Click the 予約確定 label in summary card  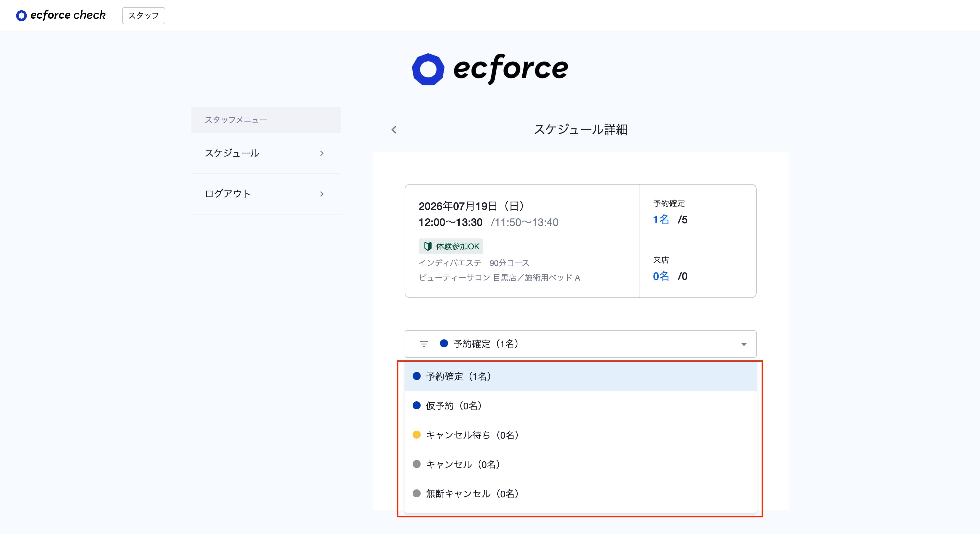[669, 203]
